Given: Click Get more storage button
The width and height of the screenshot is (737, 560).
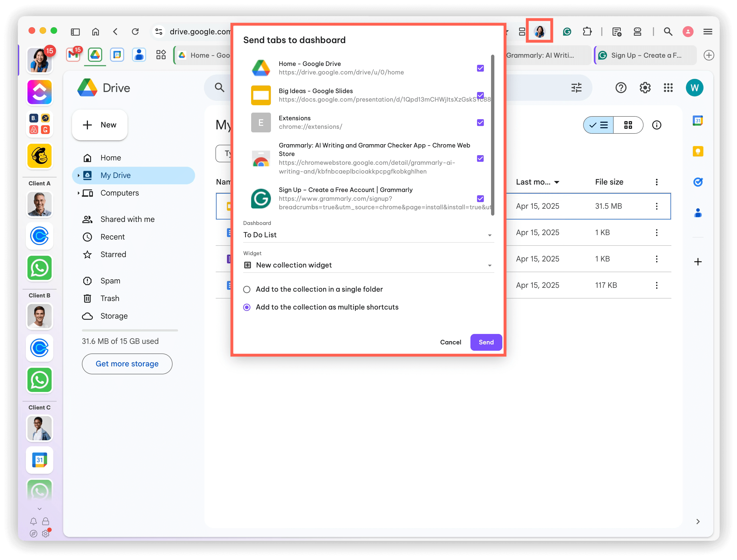Looking at the screenshot, I should (127, 364).
